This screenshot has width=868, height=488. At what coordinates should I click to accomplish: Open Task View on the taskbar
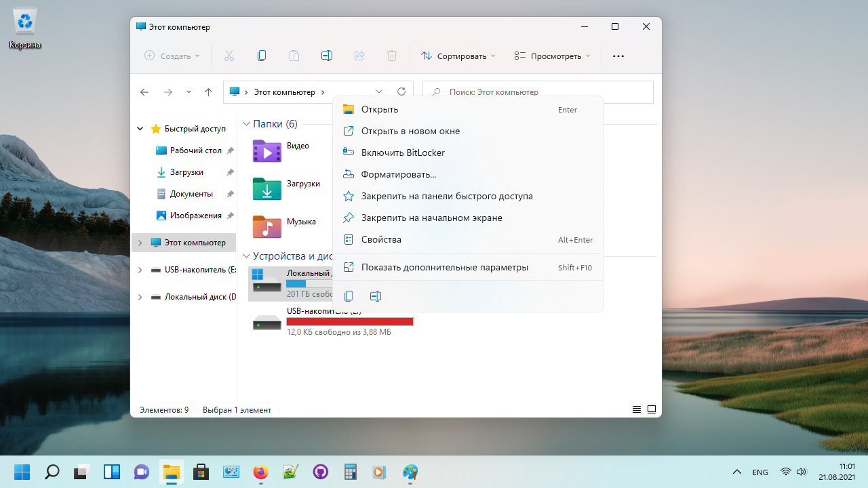pyautogui.click(x=82, y=472)
